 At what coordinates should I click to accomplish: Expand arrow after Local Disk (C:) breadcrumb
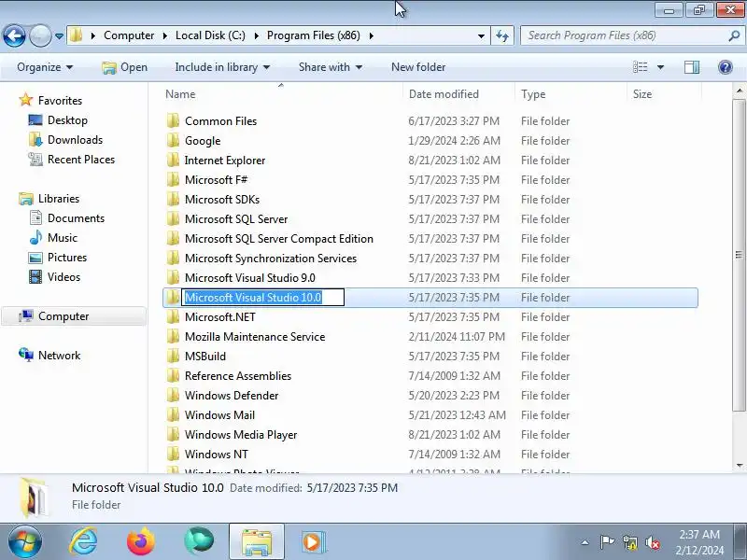256,35
